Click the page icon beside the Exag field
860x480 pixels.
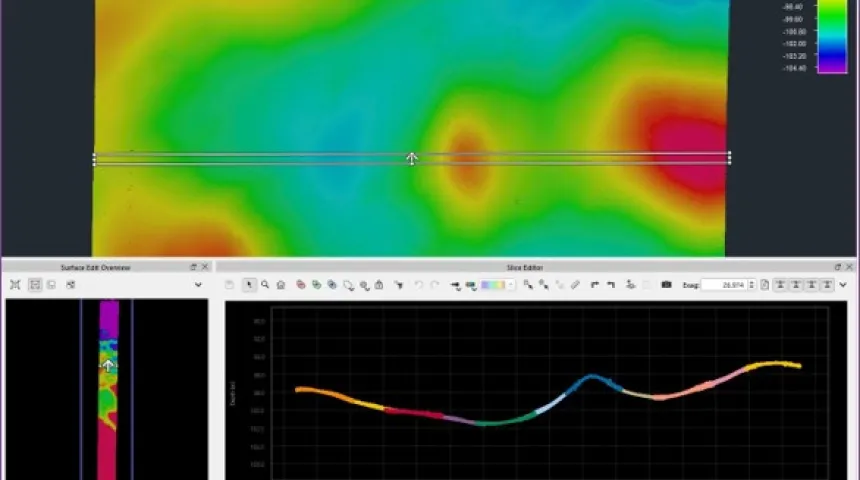(x=765, y=285)
